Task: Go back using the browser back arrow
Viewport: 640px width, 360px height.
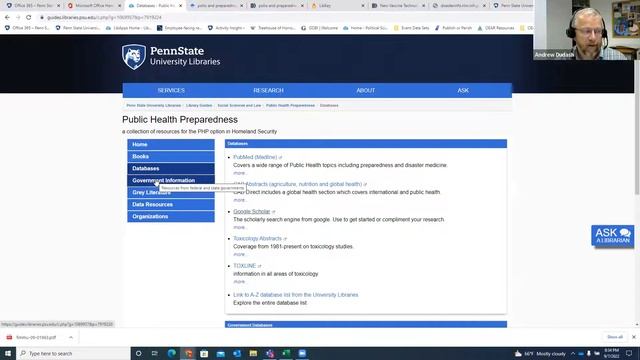Action: click(7, 18)
